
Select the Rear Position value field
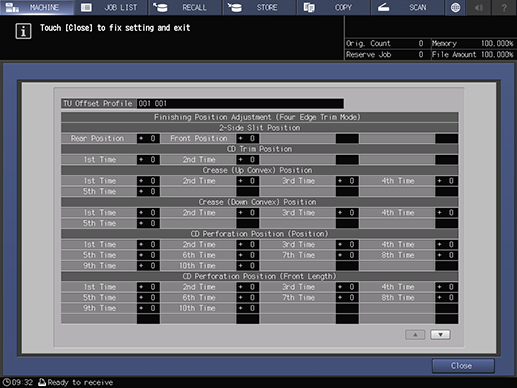tap(148, 138)
